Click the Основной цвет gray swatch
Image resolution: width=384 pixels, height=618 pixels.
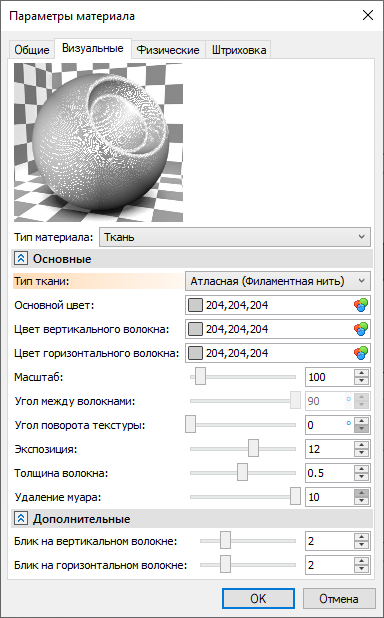click(x=195, y=305)
